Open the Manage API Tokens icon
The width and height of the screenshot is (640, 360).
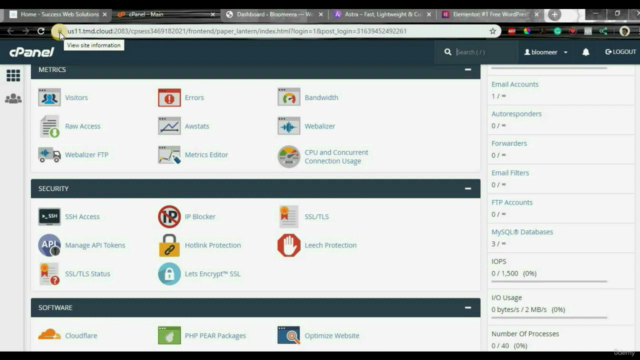point(49,245)
